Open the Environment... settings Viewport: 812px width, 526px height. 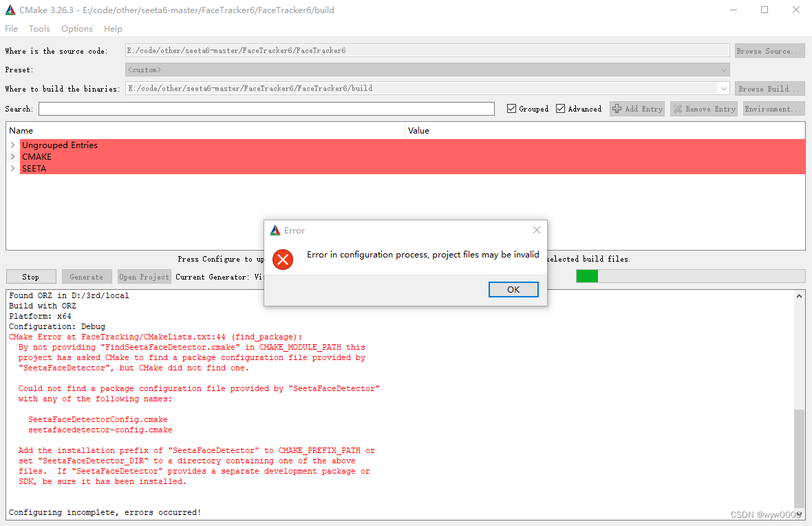pos(773,109)
